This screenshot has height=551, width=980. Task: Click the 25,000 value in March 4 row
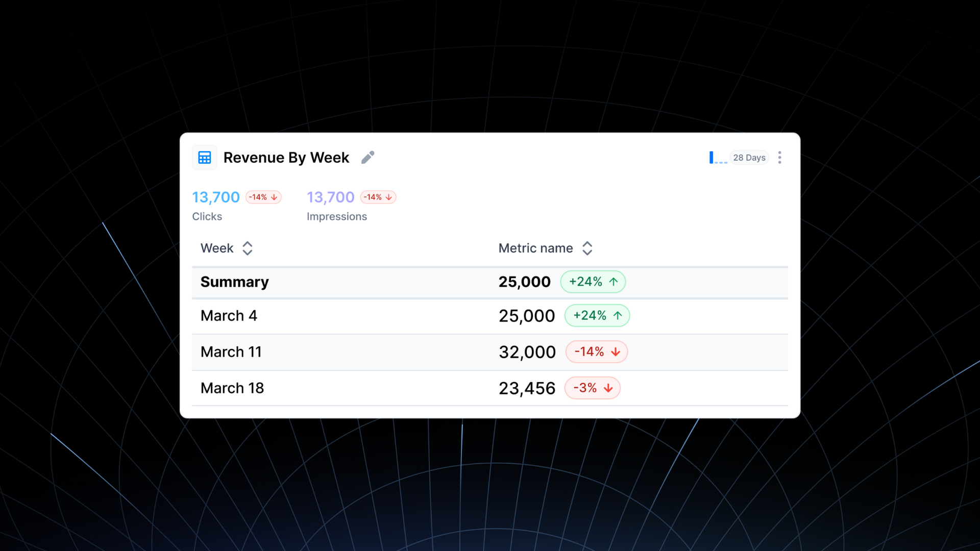click(527, 316)
